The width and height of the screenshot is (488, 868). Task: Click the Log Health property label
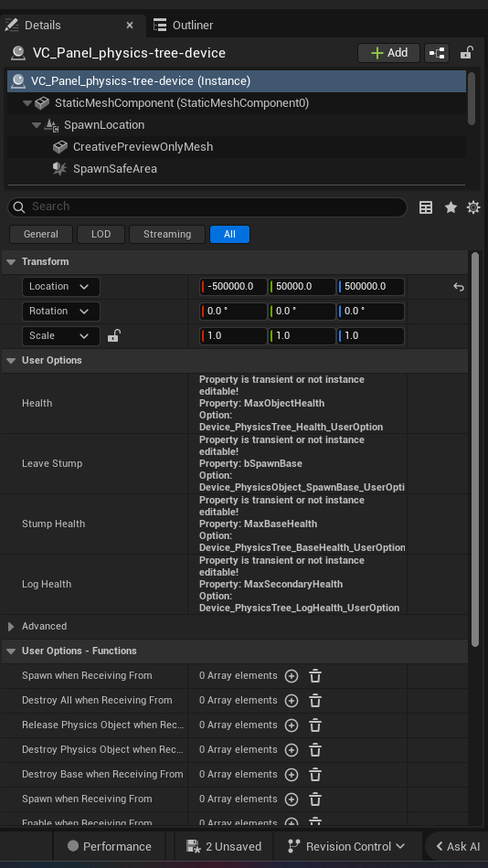(47, 584)
